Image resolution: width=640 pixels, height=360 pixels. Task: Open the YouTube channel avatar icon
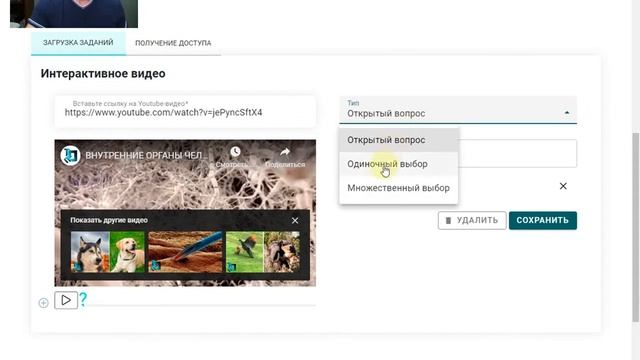coord(70,156)
